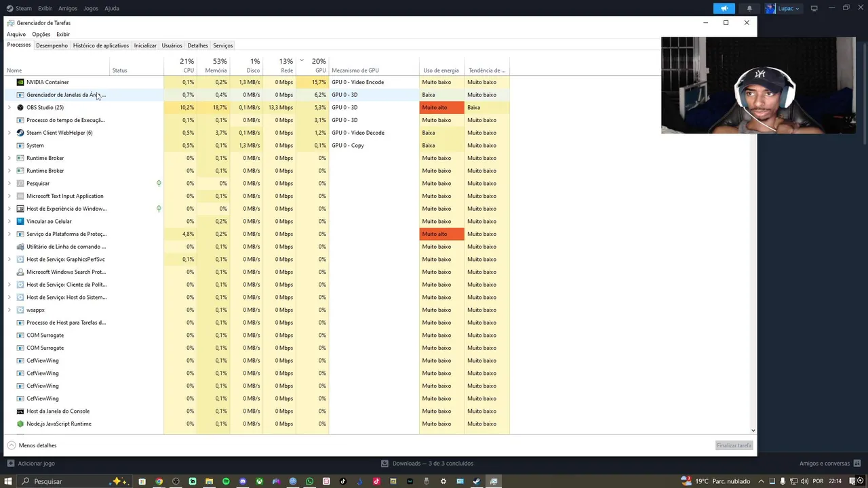Expand the Pesquisar process row
Image resolution: width=868 pixels, height=488 pixels.
click(x=9, y=183)
